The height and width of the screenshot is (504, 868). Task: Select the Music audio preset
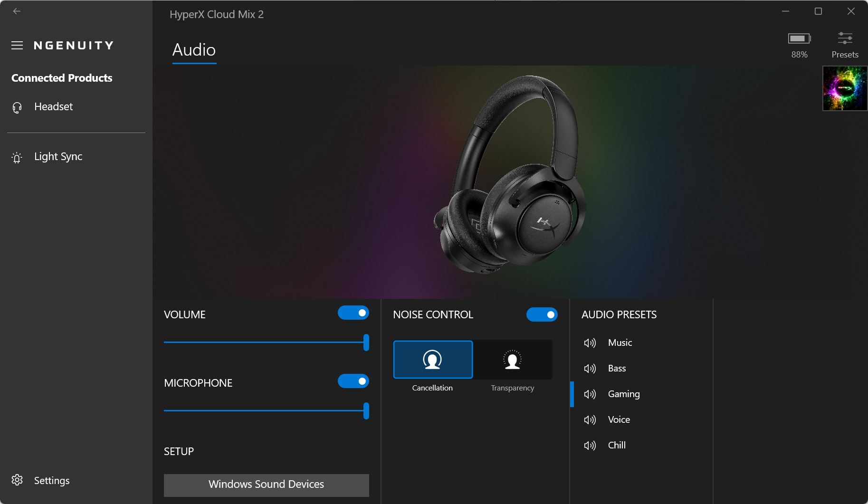[x=641, y=342]
